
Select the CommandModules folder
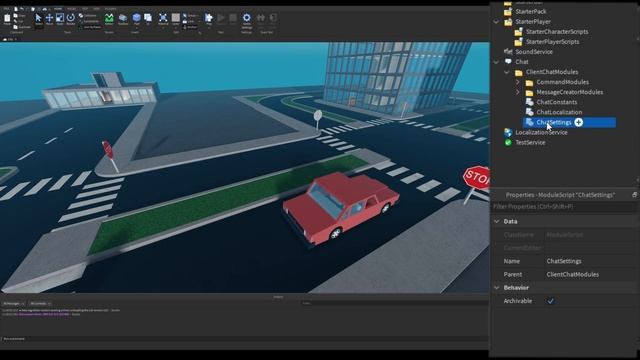pyautogui.click(x=562, y=82)
